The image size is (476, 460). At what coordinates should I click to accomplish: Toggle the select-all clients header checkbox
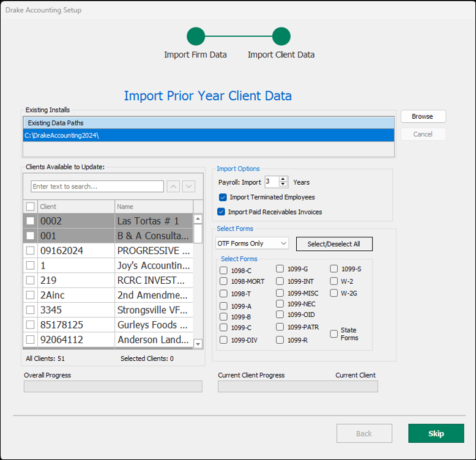[30, 207]
